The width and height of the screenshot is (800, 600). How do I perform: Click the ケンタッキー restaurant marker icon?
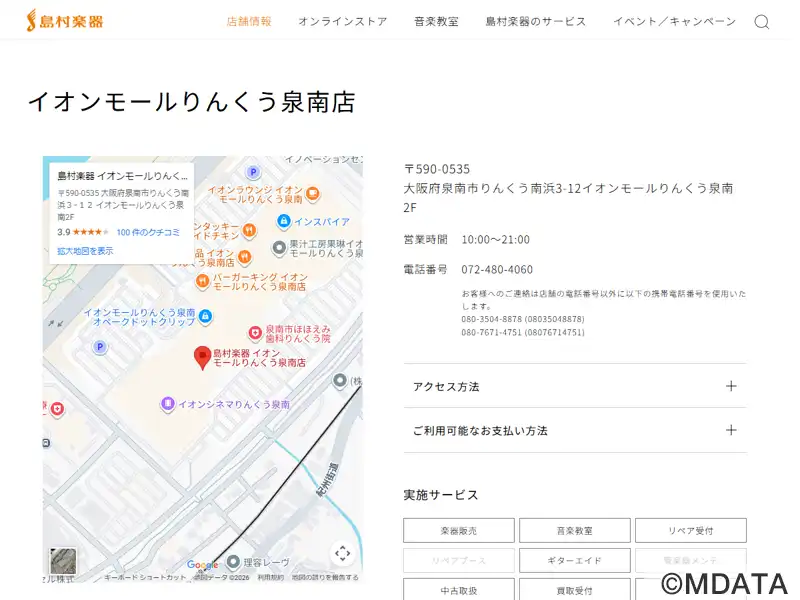[249, 230]
